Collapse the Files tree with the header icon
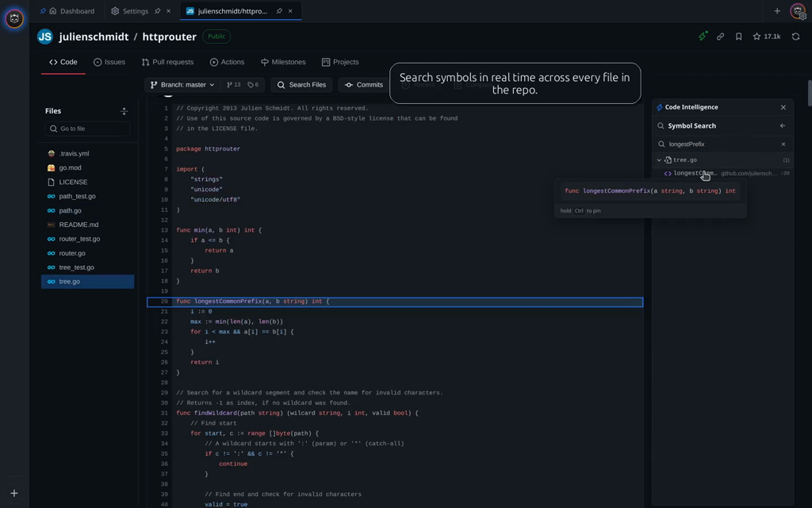812x508 pixels. 124,111
